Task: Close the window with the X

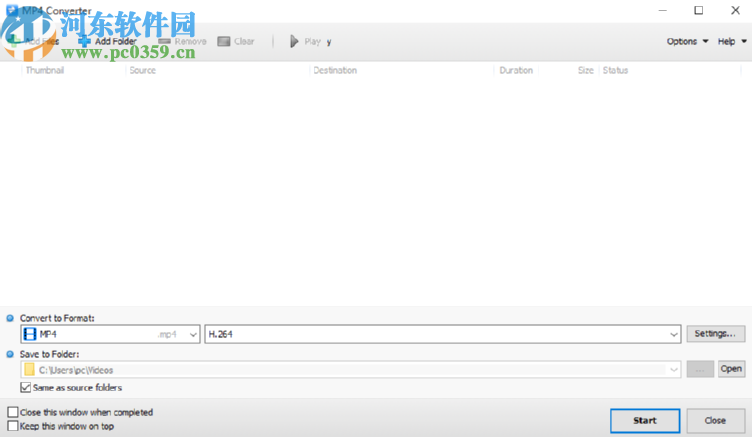Action: [x=735, y=10]
